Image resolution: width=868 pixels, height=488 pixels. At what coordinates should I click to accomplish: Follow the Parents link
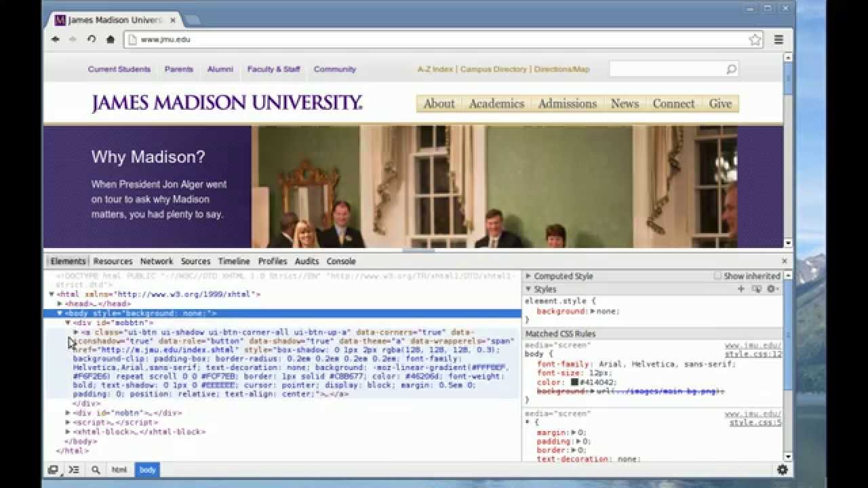pos(178,69)
